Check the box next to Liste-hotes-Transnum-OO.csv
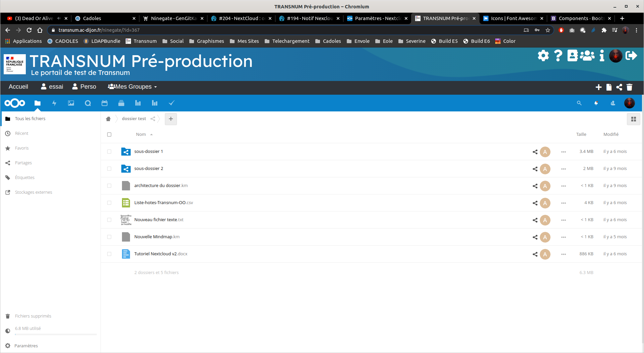The height and width of the screenshot is (353, 644). coord(109,203)
